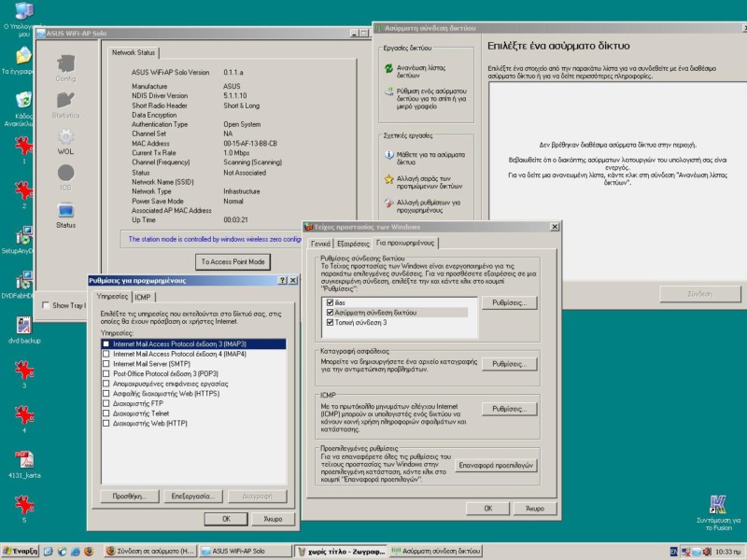747x560 pixels.
Task: Select red splat desktop icon labeled 3
Action: pos(24,370)
